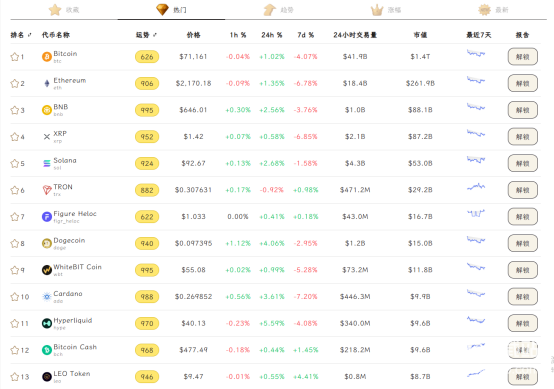Sort by the 运势 column header
Screen dimensions: 554x389
146,35
